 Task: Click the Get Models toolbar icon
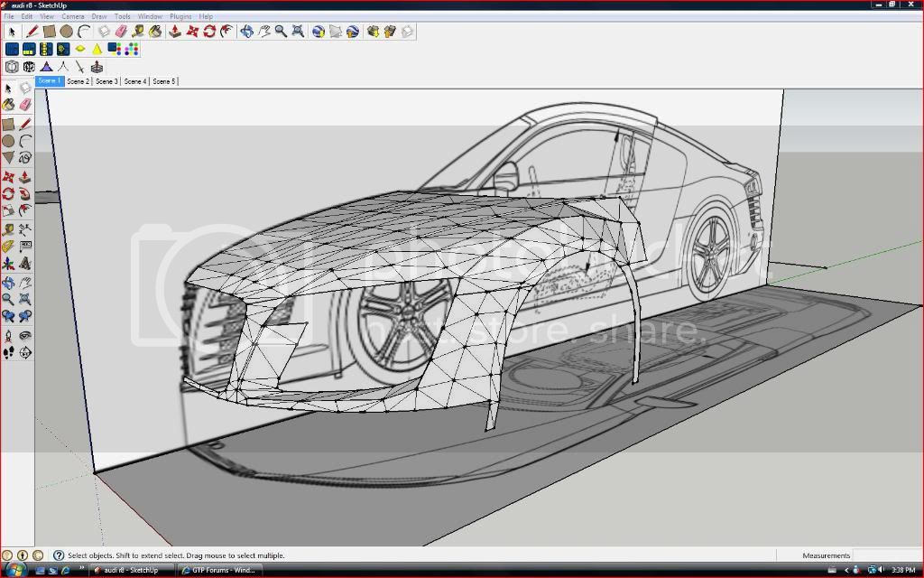[x=372, y=32]
